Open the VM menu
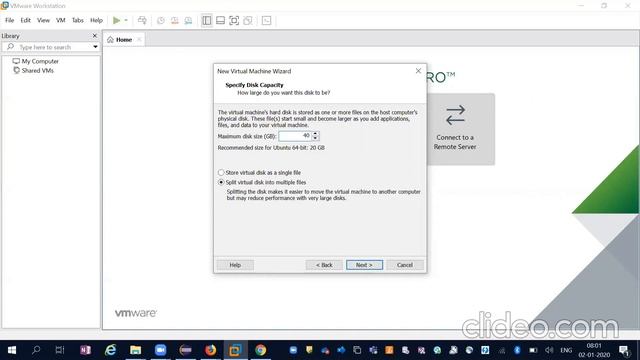Screen dimensions: 640x360 click(x=61, y=20)
